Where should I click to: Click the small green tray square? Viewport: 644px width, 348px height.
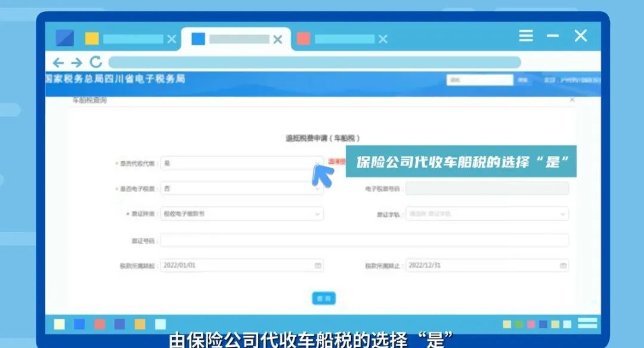click(519, 325)
